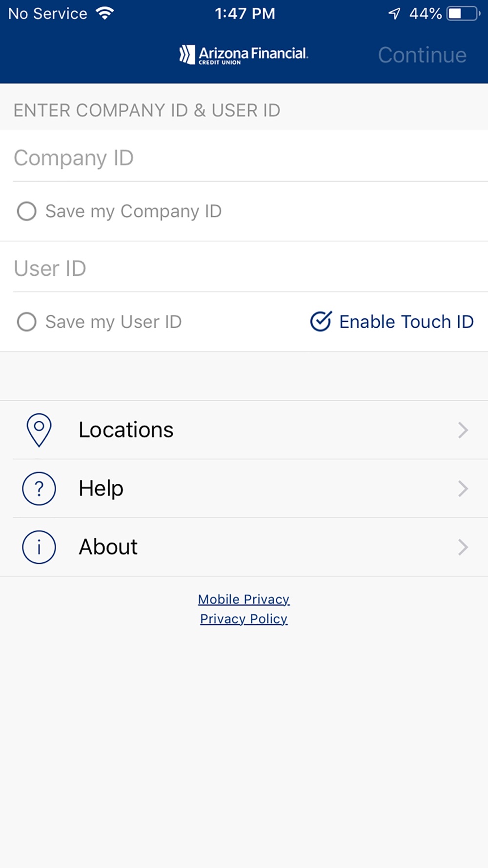
Task: Tap the Locations map pin icon
Action: coord(39,430)
